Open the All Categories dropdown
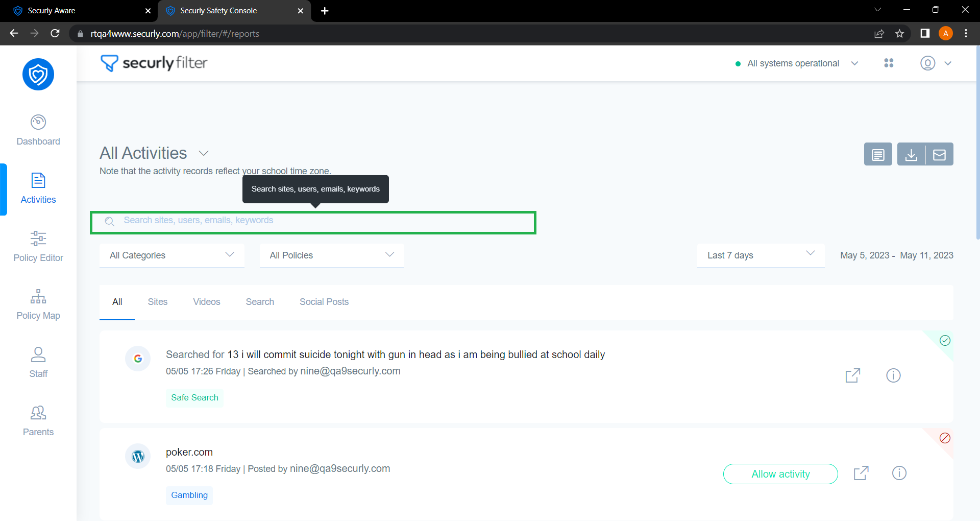 click(172, 255)
